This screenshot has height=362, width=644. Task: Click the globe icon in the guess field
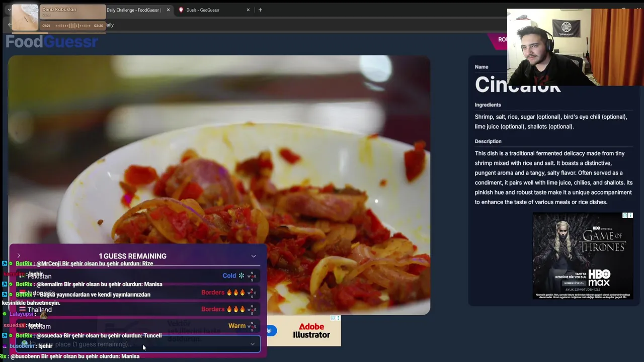24,344
